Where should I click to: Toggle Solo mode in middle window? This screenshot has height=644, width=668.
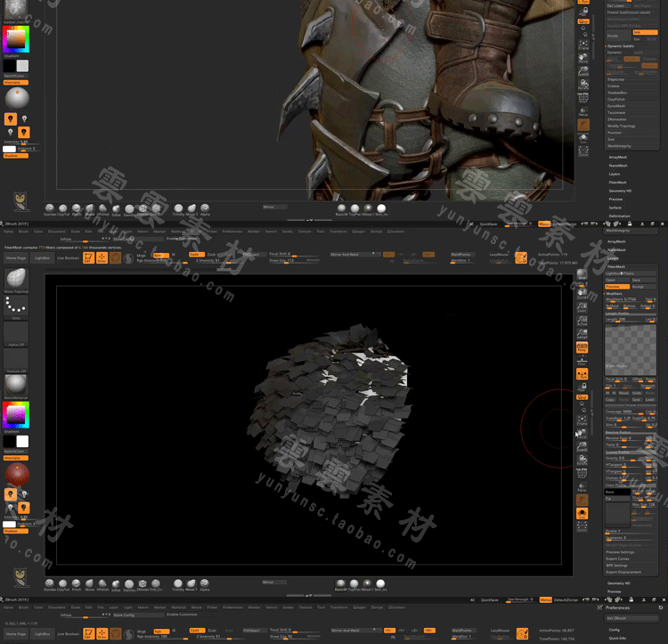(x=582, y=513)
